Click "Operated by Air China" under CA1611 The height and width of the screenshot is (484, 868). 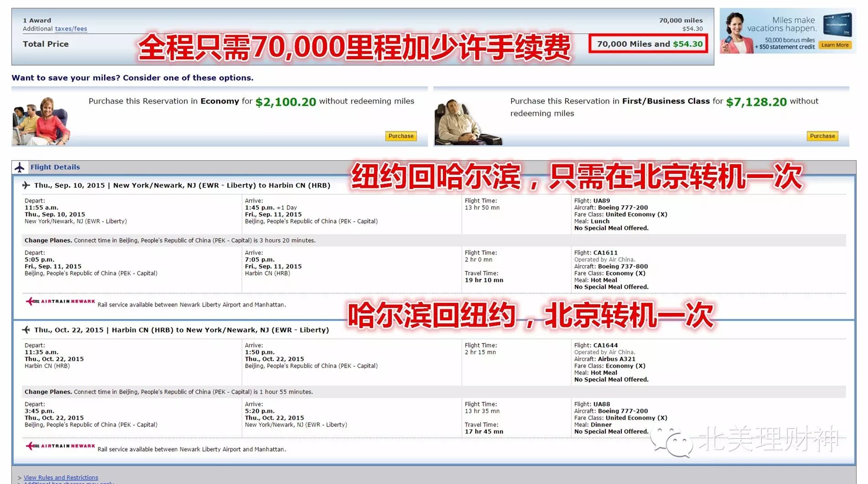click(605, 260)
